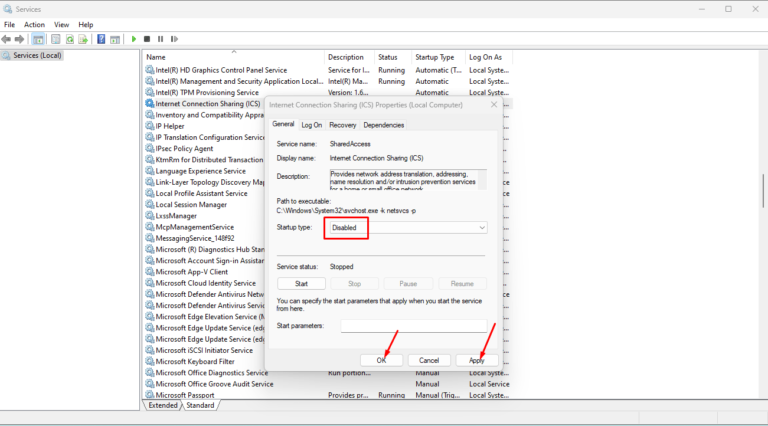Image resolution: width=768 pixels, height=426 pixels.
Task: Stop the service with the toolbar square icon
Action: point(147,39)
